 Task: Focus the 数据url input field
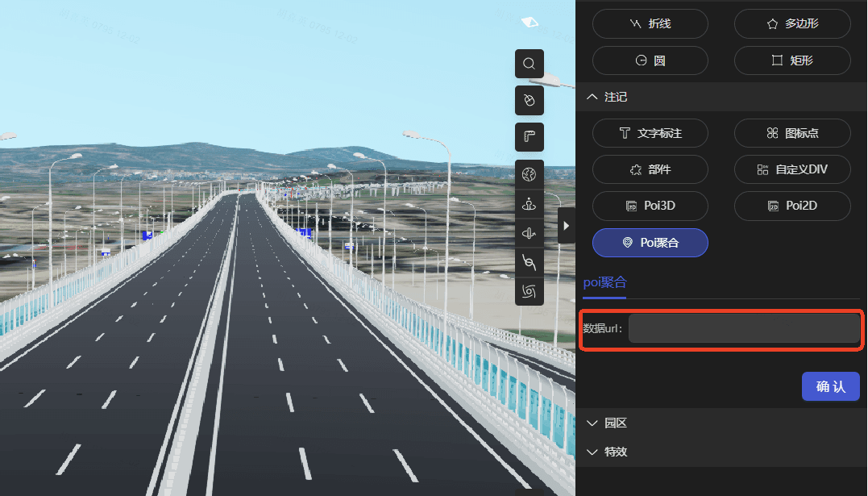coord(743,328)
